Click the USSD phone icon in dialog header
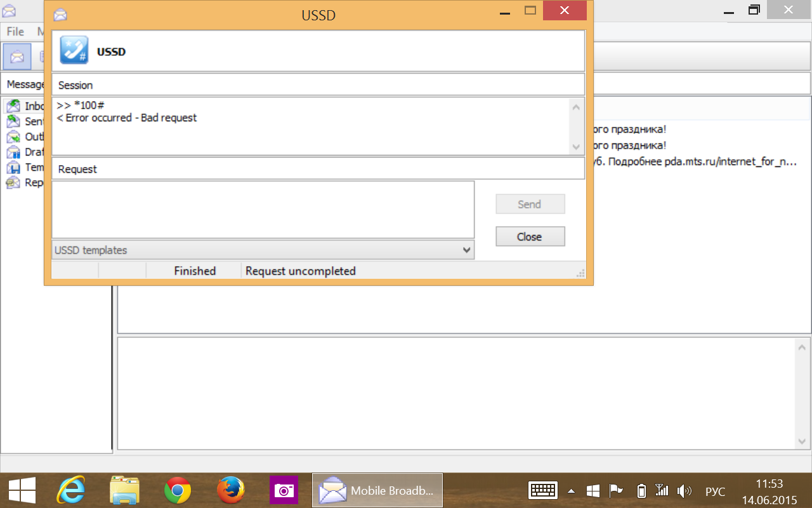 tap(74, 50)
